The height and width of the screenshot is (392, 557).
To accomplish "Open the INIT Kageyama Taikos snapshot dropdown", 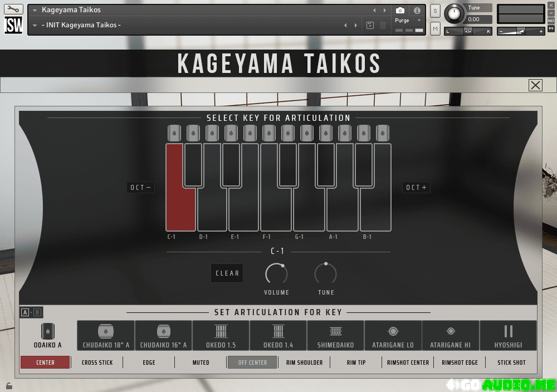I will [35, 25].
